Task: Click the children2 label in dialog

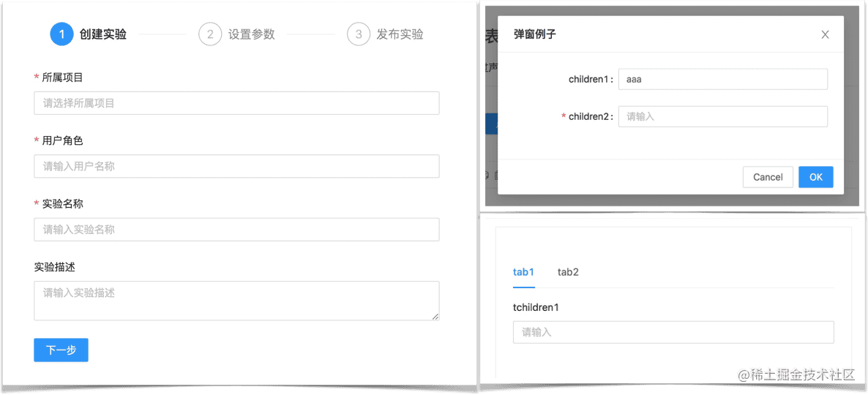Action: point(591,117)
